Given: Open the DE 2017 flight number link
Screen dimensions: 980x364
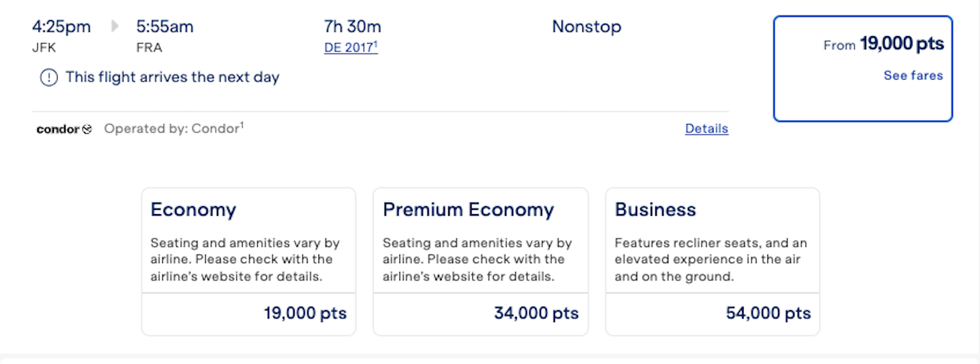Looking at the screenshot, I should coord(351,48).
